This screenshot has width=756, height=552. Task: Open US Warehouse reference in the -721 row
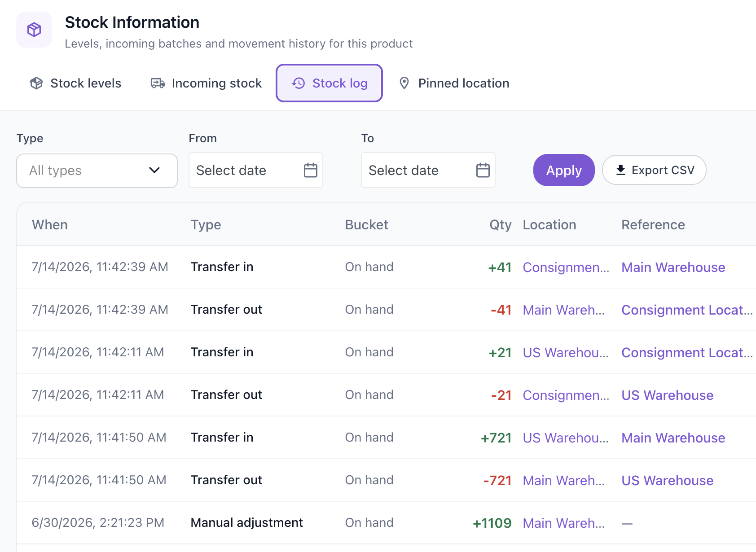pos(668,480)
